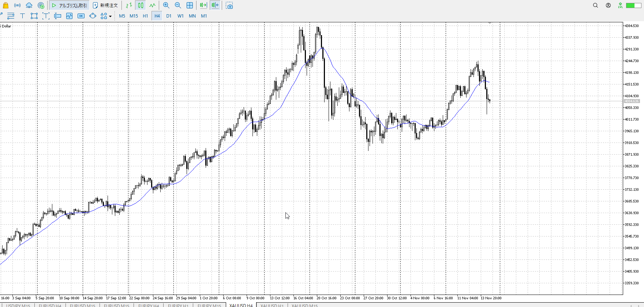Click the New Order (新規注文) button
Screen dimensions: 644x307
(x=105, y=5)
